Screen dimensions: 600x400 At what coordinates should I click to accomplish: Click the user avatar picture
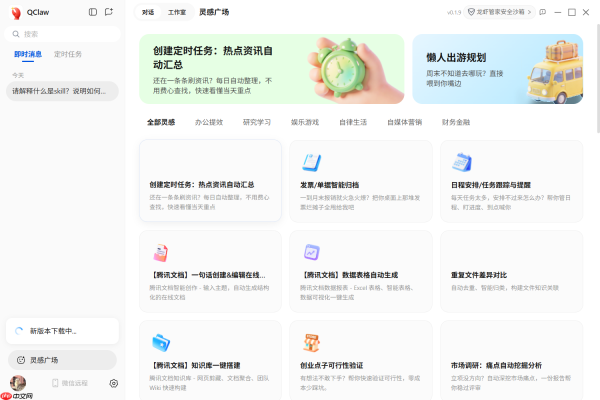coord(18,383)
